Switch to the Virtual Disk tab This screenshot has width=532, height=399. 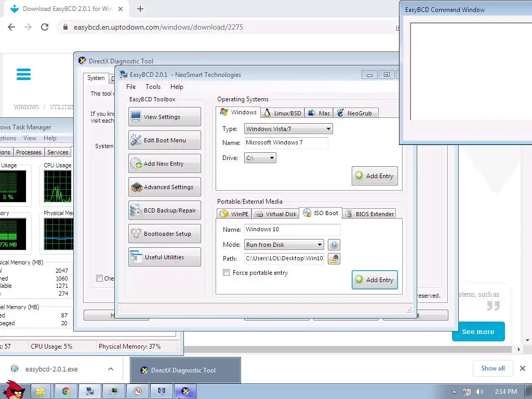[275, 214]
